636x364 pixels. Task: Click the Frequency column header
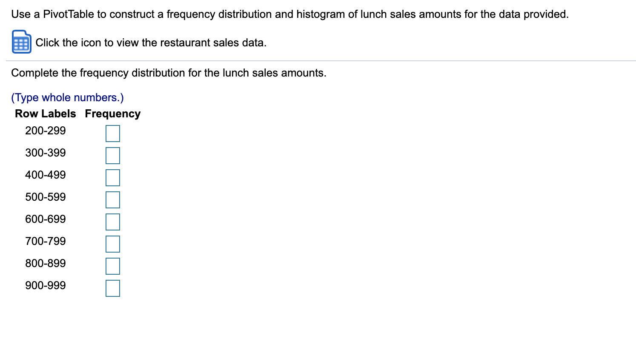pyautogui.click(x=112, y=114)
